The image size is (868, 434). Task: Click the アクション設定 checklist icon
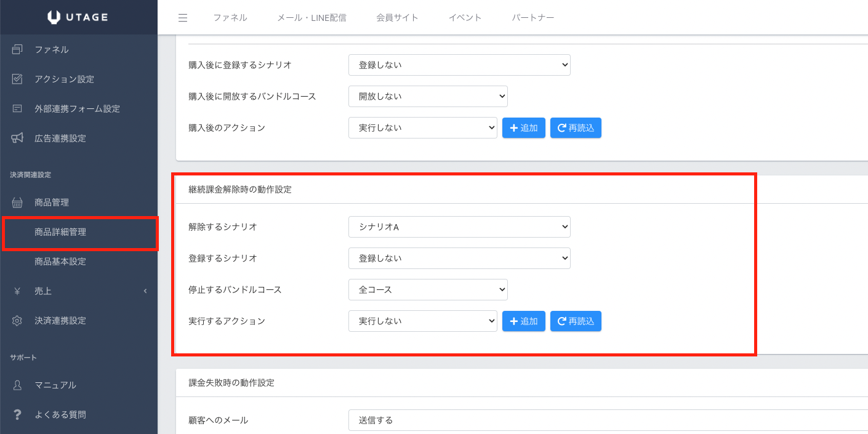[x=17, y=79]
